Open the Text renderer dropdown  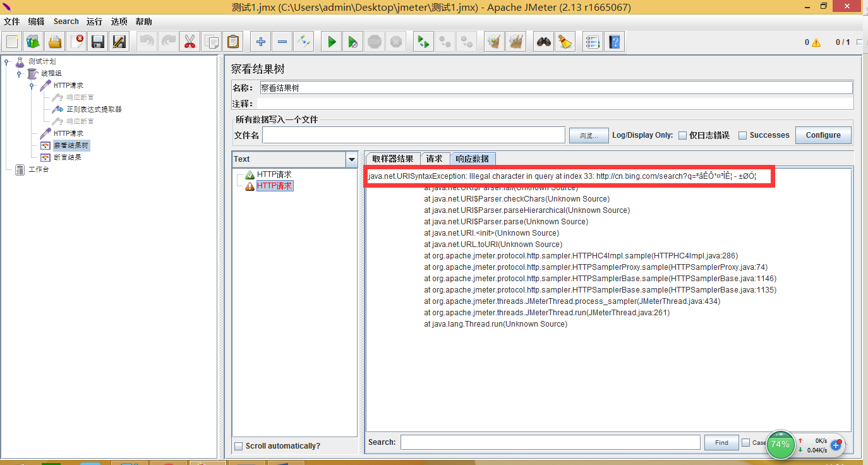click(352, 159)
